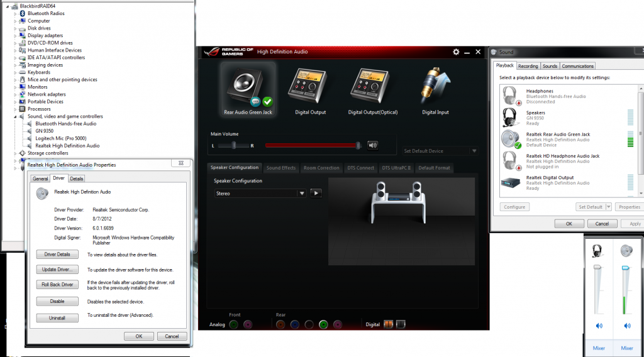This screenshot has width=644, height=357.
Task: Click Roll Back Driver button
Action: click(x=57, y=284)
